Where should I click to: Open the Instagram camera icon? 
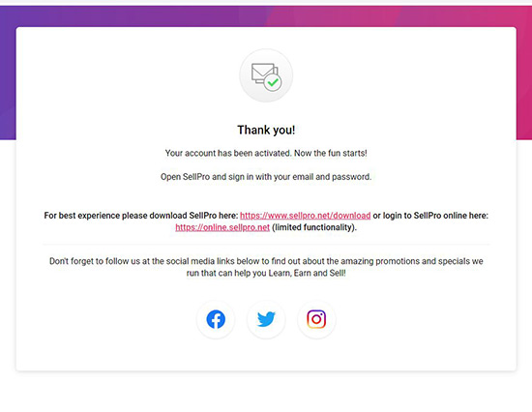pyautogui.click(x=316, y=319)
